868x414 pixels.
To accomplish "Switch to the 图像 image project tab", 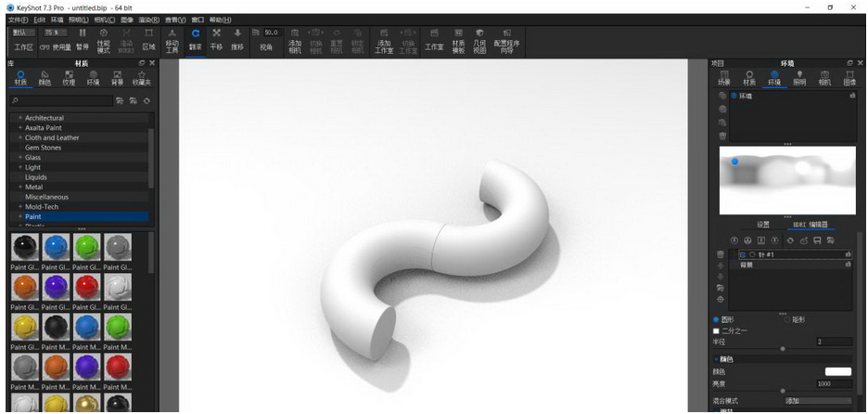I will click(x=849, y=78).
